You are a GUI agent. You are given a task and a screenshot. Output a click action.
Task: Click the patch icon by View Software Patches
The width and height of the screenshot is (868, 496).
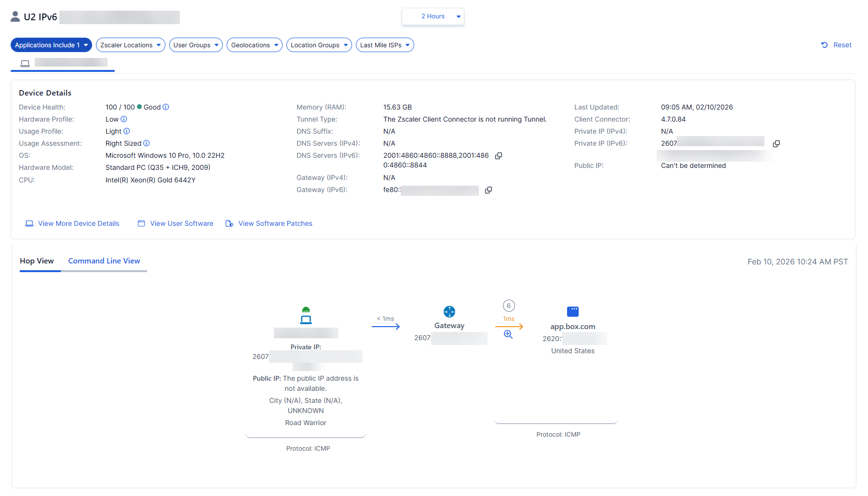tap(230, 223)
